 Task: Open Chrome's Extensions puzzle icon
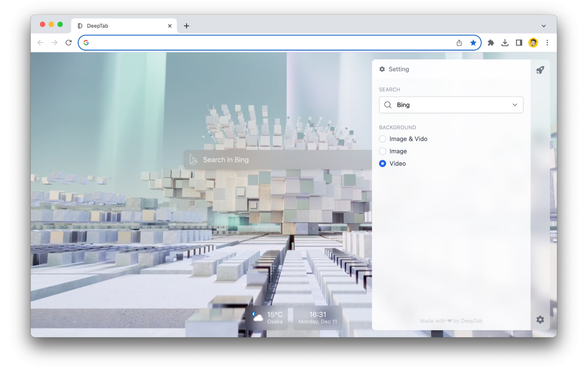tap(491, 42)
